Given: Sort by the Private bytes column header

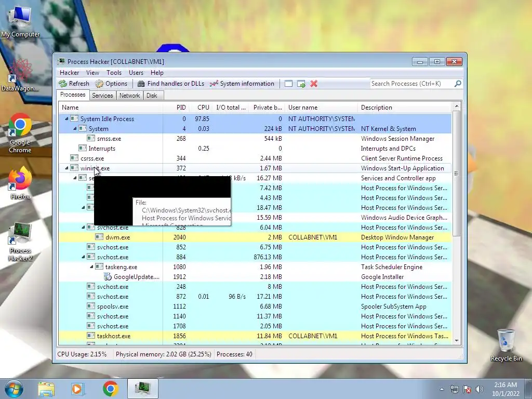Looking at the screenshot, I should (267, 108).
